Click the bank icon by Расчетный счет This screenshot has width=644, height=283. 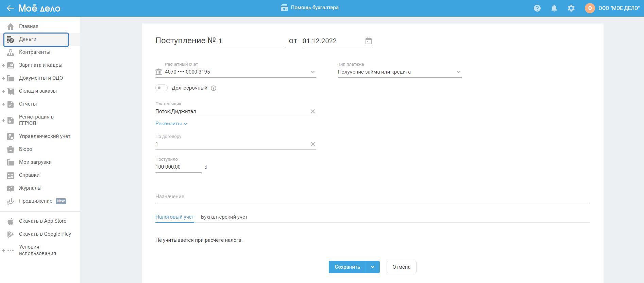tap(159, 72)
